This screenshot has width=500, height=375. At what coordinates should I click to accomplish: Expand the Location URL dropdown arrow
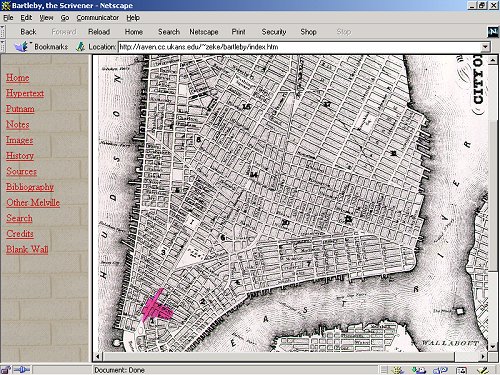pyautogui.click(x=485, y=47)
